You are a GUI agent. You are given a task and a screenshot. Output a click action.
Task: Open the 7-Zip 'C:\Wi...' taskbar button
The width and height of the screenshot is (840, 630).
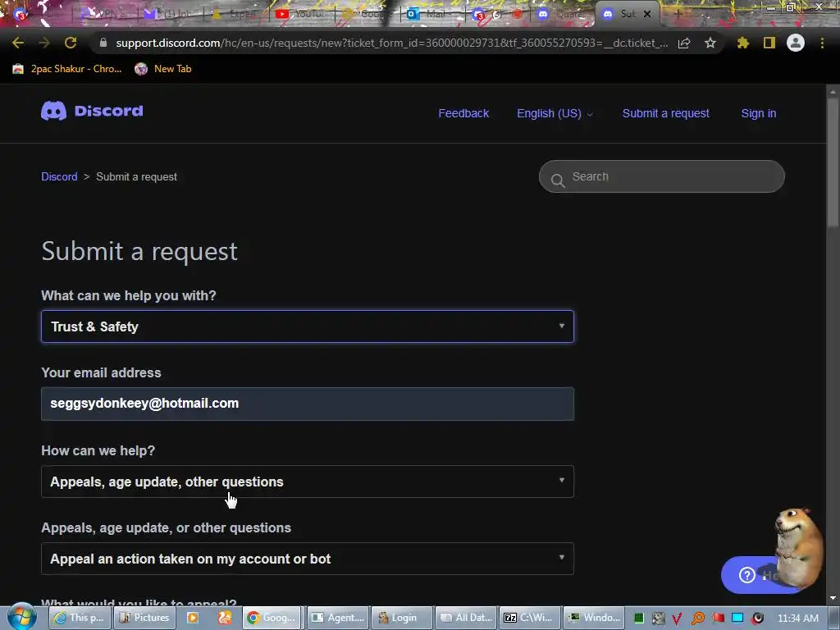pos(529,618)
